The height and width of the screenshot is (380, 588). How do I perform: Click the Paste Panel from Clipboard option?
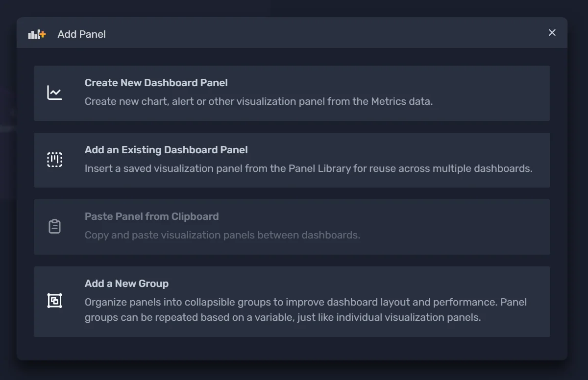click(292, 226)
